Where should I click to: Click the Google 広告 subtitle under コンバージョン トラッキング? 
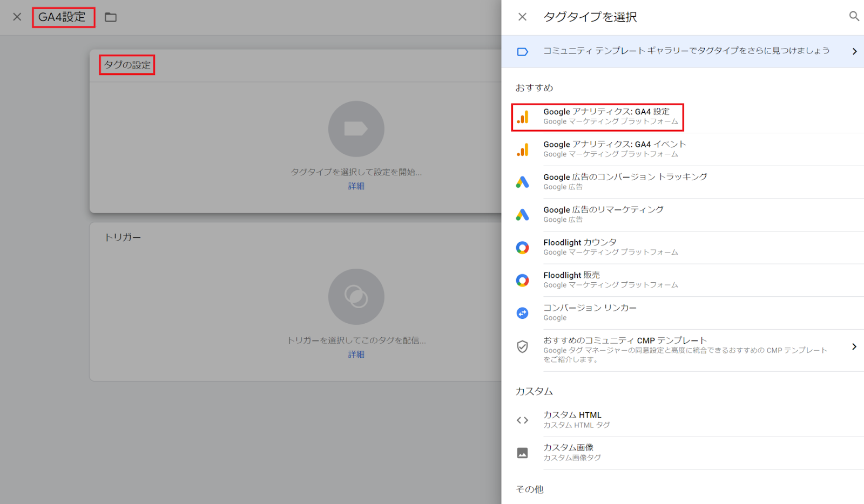(x=563, y=187)
